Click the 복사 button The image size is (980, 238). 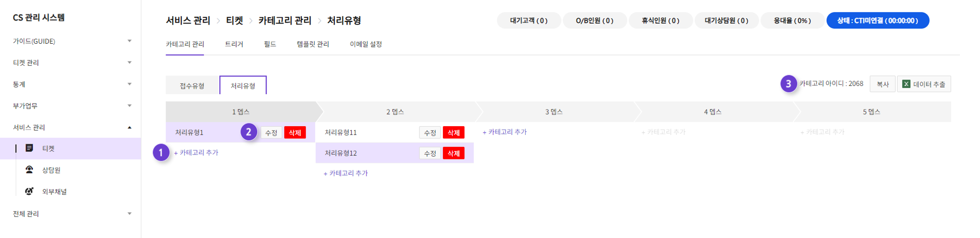[882, 84]
